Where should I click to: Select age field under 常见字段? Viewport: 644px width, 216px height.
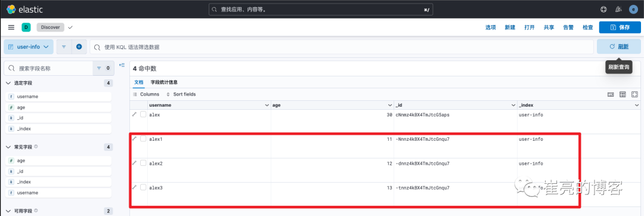pos(58,161)
